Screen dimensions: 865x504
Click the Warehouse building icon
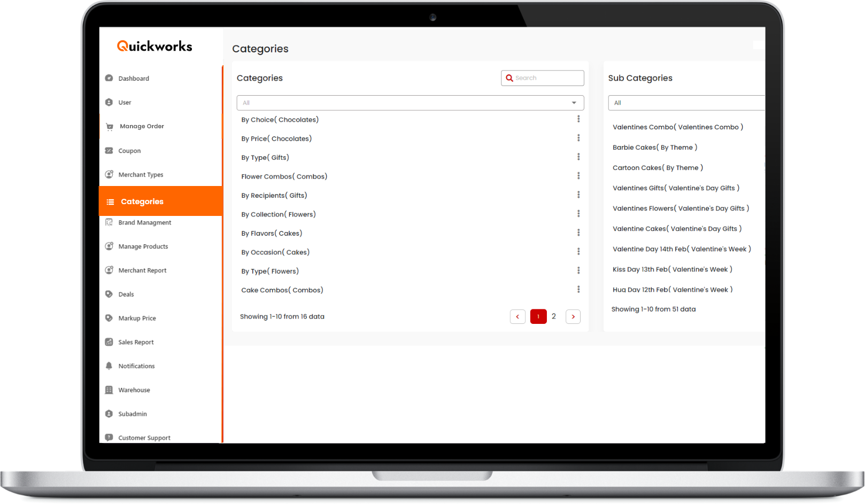click(109, 390)
